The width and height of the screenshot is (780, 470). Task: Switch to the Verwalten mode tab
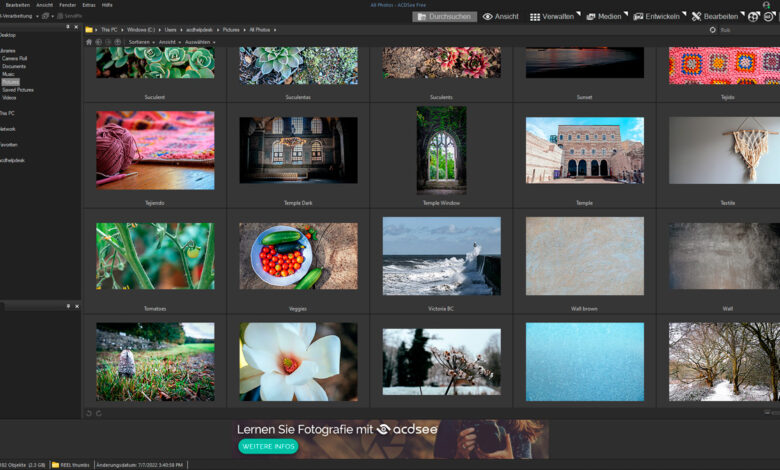tap(551, 17)
